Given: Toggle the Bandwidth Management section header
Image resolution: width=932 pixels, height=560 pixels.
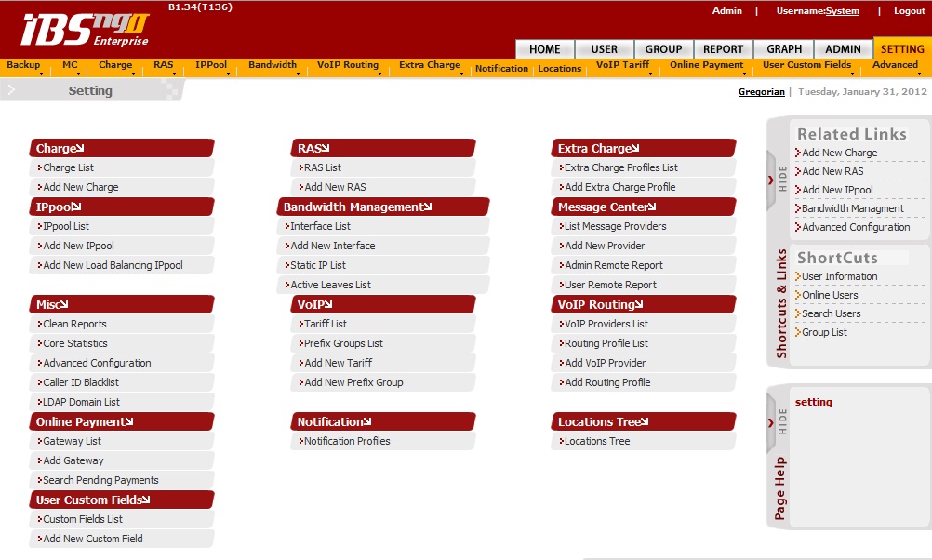Looking at the screenshot, I should pos(357,207).
